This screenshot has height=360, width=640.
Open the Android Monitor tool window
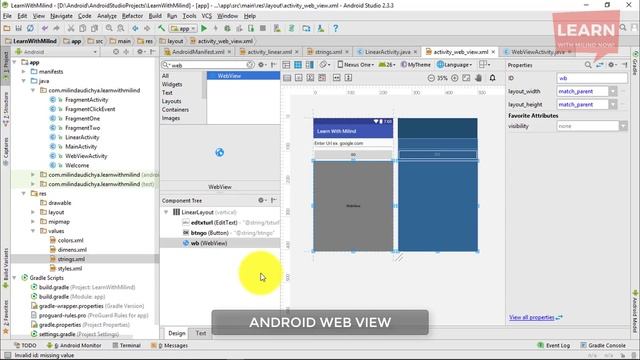[74, 345]
